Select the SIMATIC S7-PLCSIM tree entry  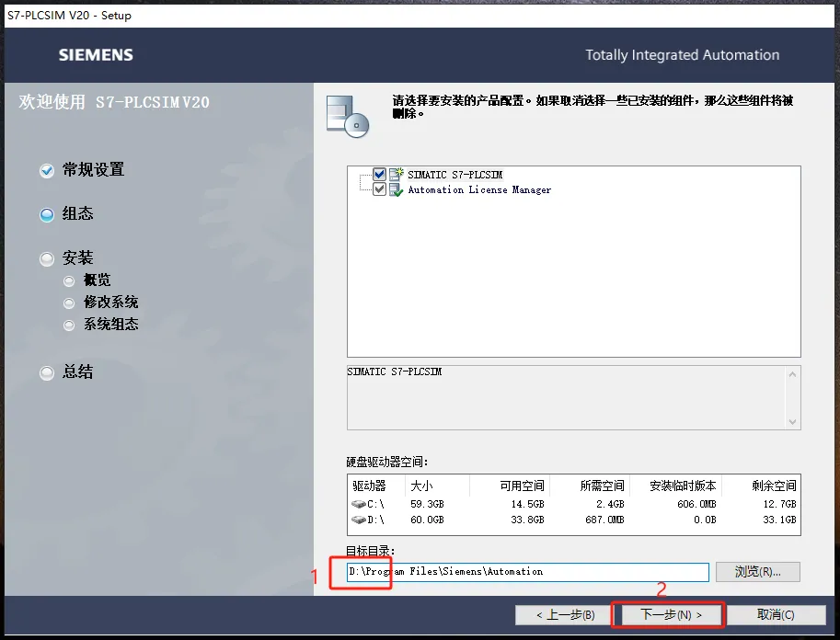455,175
